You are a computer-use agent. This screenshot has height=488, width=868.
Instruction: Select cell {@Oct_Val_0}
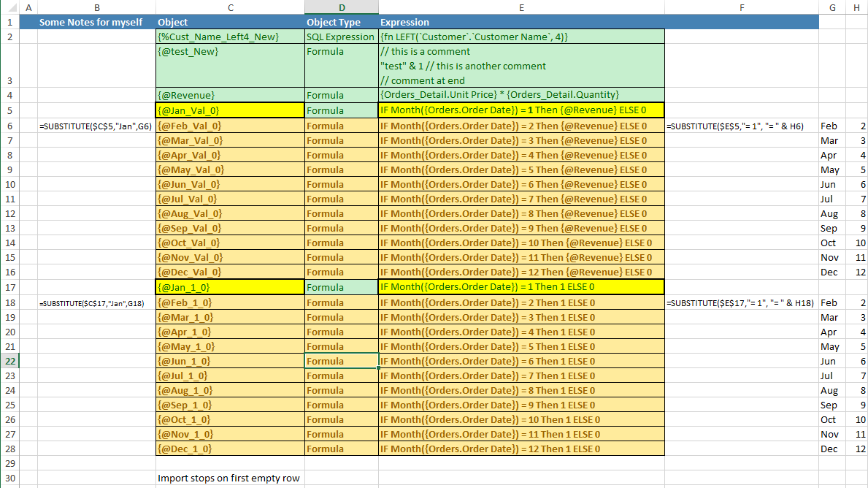[230, 243]
